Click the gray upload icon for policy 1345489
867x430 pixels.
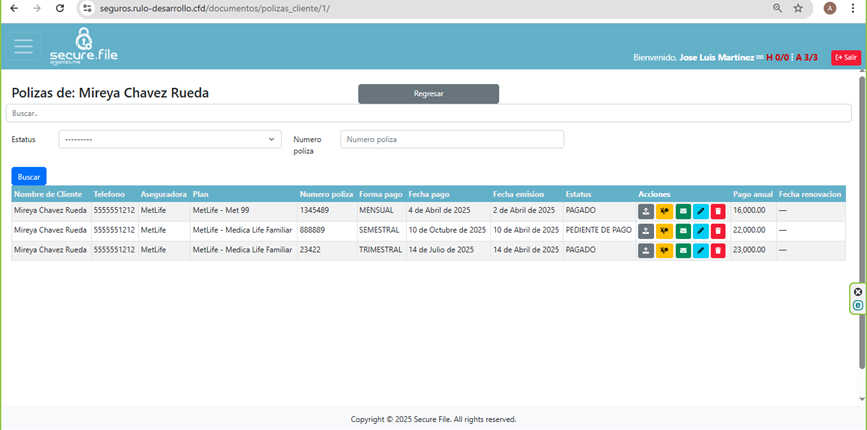pyautogui.click(x=646, y=211)
